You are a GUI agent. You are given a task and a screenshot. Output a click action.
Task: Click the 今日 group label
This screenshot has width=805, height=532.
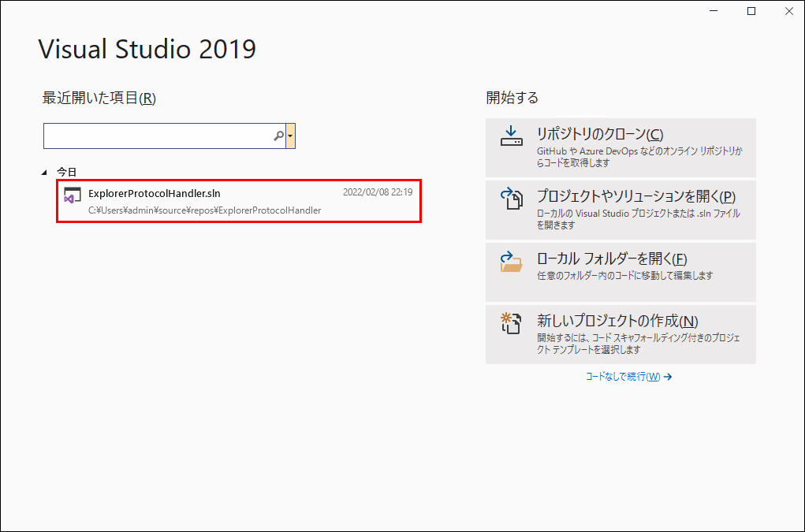pos(66,173)
